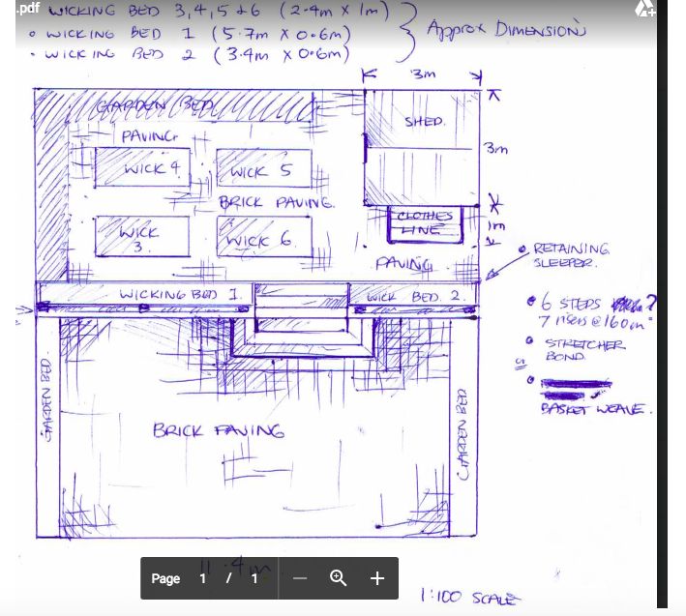686x616 pixels.
Task: Click 'BRICK PAVING.' label between wick beds
Action: click(277, 202)
